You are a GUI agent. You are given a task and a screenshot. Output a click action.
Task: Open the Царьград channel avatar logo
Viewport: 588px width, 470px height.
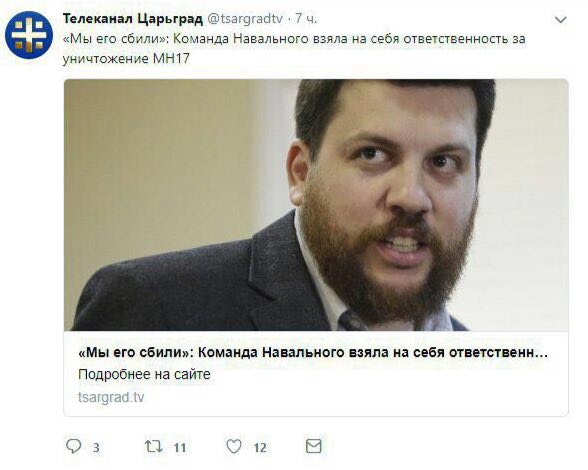[x=28, y=35]
